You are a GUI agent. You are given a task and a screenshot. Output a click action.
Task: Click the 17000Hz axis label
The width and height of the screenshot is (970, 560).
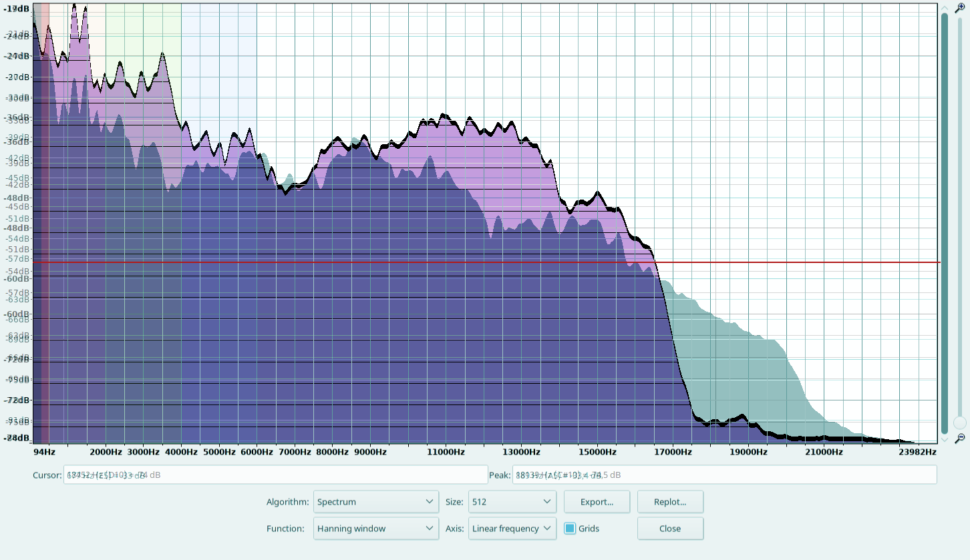[x=673, y=452]
